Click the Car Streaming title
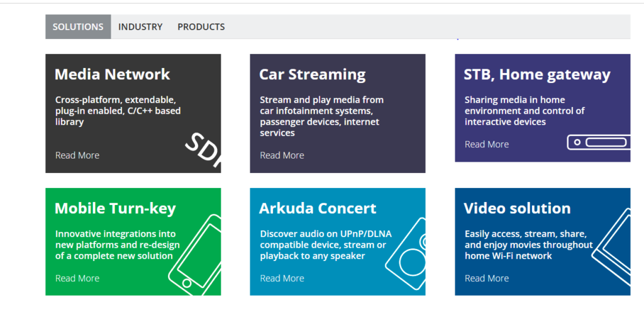This screenshot has width=644, height=312. (x=312, y=74)
